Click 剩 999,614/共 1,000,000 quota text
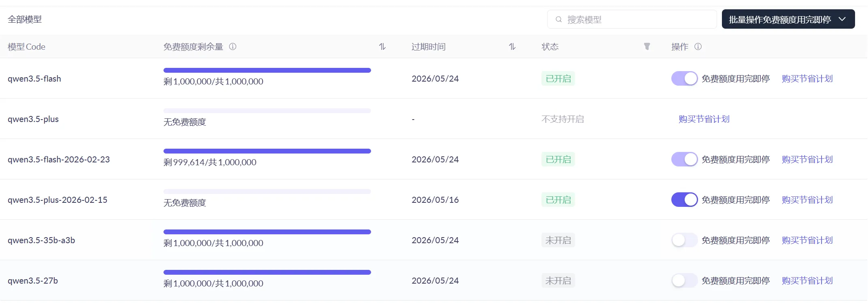This screenshot has width=868, height=303. (210, 162)
